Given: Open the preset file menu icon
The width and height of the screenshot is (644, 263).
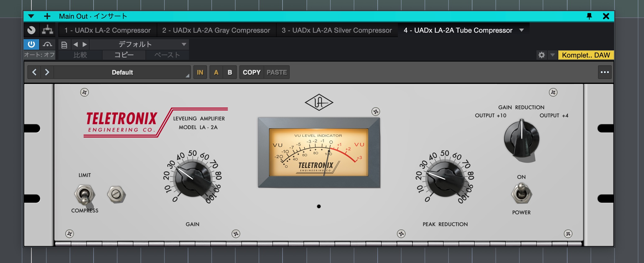Looking at the screenshot, I should pos(64,45).
